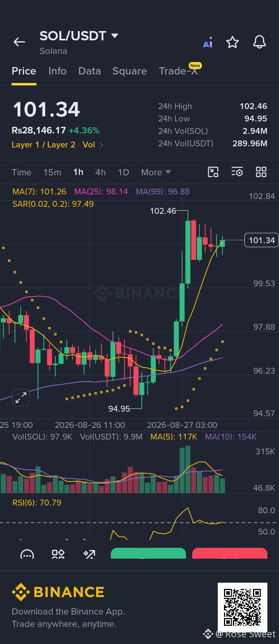Open the Vol tag link

pyautogui.click(x=89, y=145)
